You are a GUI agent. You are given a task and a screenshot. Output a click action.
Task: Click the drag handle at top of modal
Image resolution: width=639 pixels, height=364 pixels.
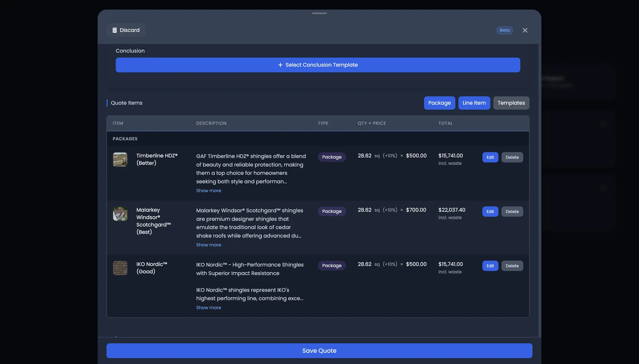319,13
